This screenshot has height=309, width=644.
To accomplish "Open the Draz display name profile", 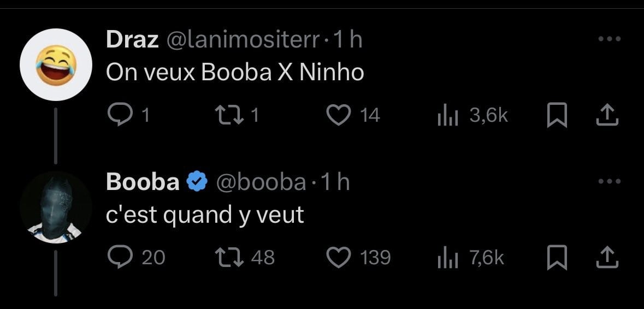I will tap(132, 40).
